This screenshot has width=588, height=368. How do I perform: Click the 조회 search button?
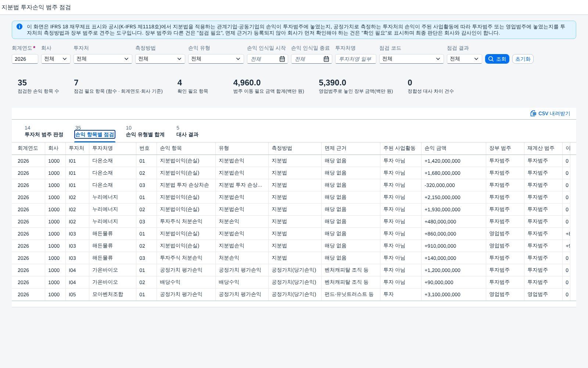[x=497, y=59]
